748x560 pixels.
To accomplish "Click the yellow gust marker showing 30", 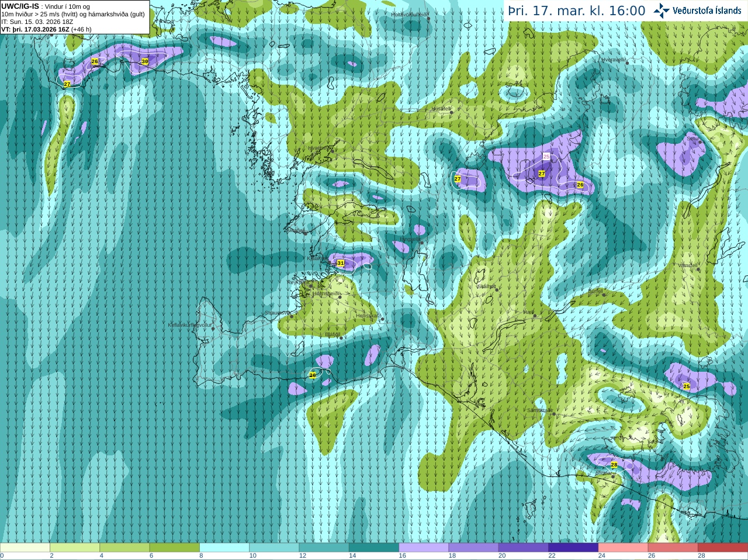I will click(145, 61).
